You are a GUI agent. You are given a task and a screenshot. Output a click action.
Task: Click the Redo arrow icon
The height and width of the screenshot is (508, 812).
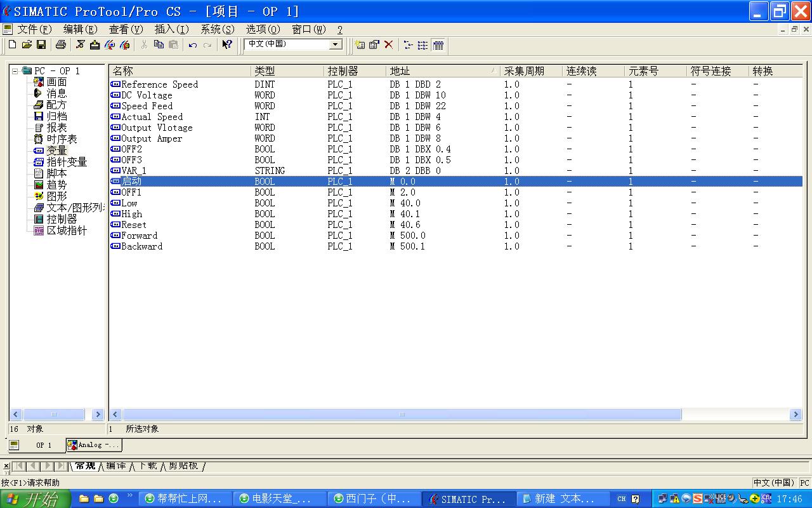click(x=207, y=44)
